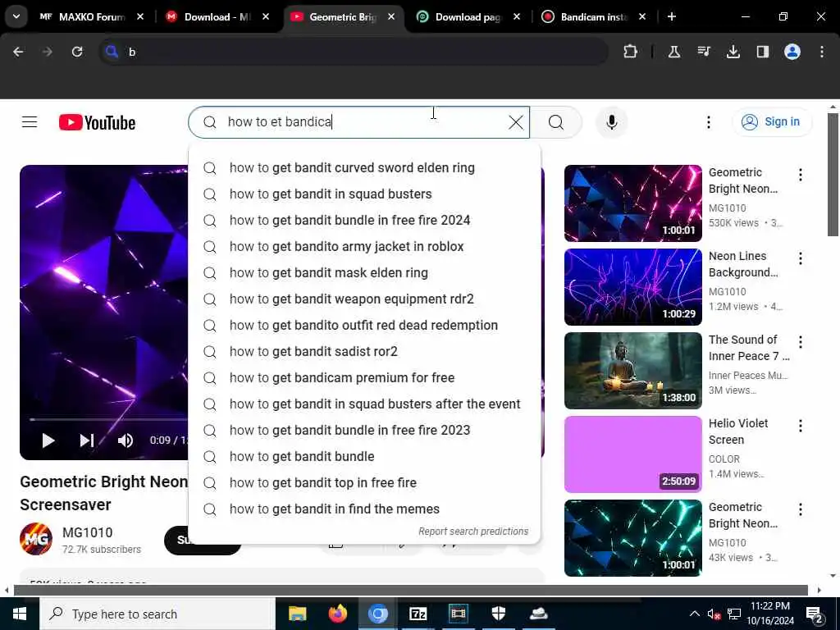The width and height of the screenshot is (840, 630).
Task: Select suggestion bandit top in free fire
Action: pyautogui.click(x=364, y=482)
